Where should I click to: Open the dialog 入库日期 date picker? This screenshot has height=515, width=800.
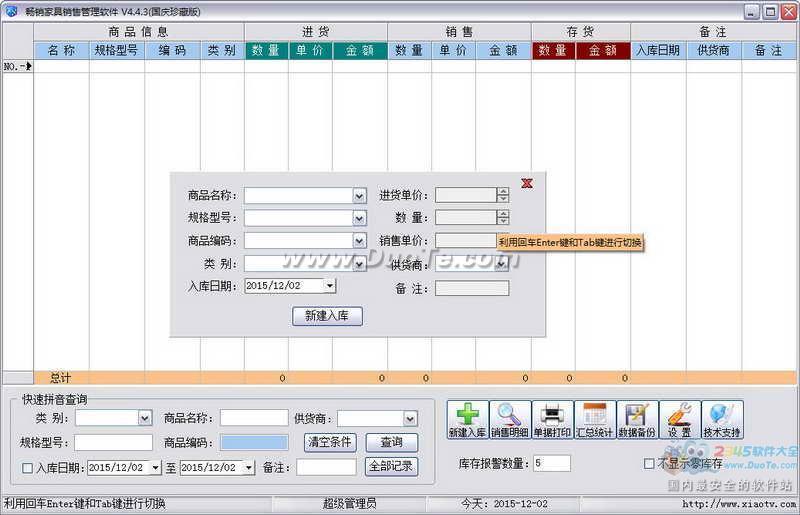pyautogui.click(x=330, y=286)
